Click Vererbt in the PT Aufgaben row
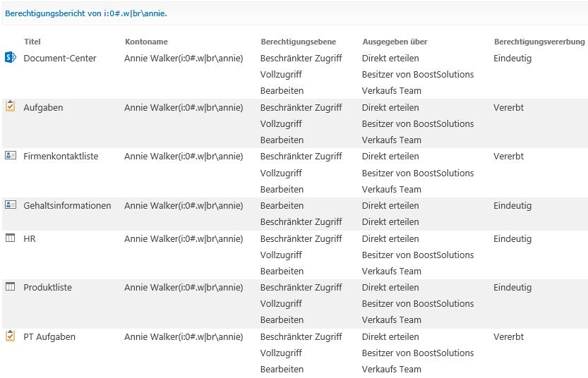Viewport: 588px width, 378px height. click(508, 337)
